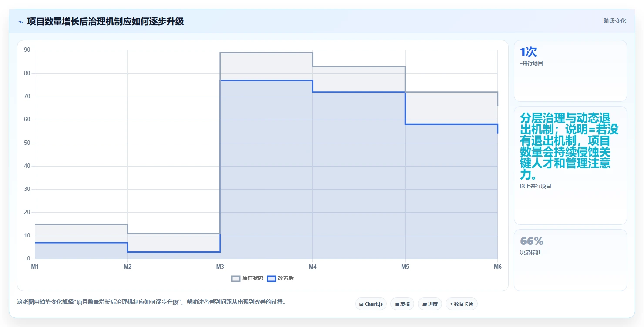644x327 pixels.
Task: Open the 分层治理与动态退出机制 card
Action: pyautogui.click(x=570, y=165)
